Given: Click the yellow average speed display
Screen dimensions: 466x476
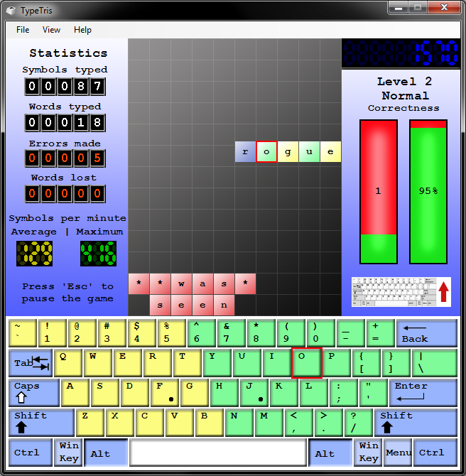Looking at the screenshot, I should pyautogui.click(x=34, y=254).
